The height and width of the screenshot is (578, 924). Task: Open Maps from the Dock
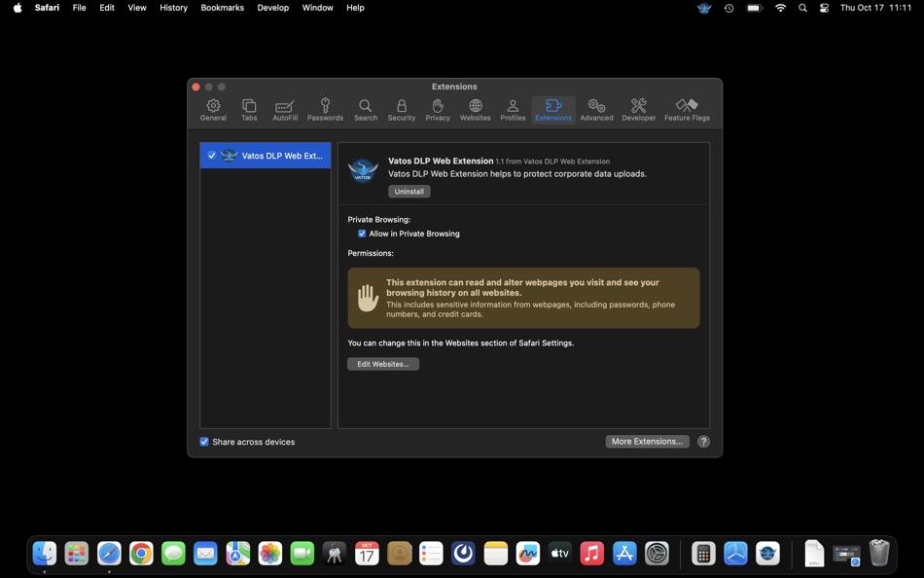(238, 554)
